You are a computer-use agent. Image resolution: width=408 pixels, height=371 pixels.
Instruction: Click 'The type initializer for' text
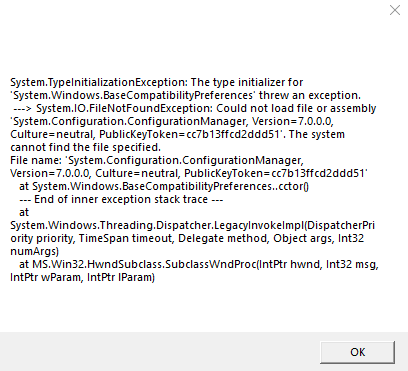click(x=247, y=82)
